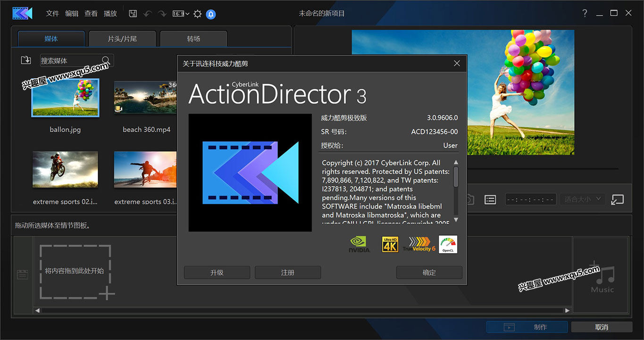Switch to the 媒体 tab
The width and height of the screenshot is (644, 340).
51,39
